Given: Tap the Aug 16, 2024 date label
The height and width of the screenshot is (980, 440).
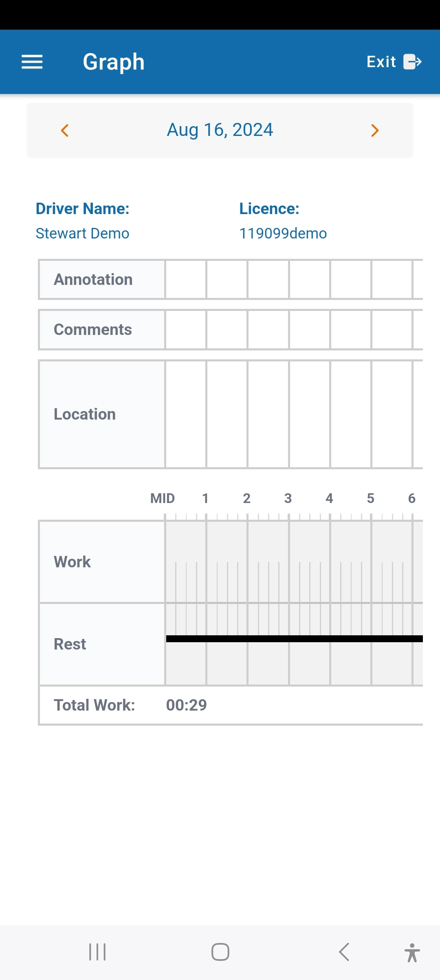Looking at the screenshot, I should coord(220,130).
